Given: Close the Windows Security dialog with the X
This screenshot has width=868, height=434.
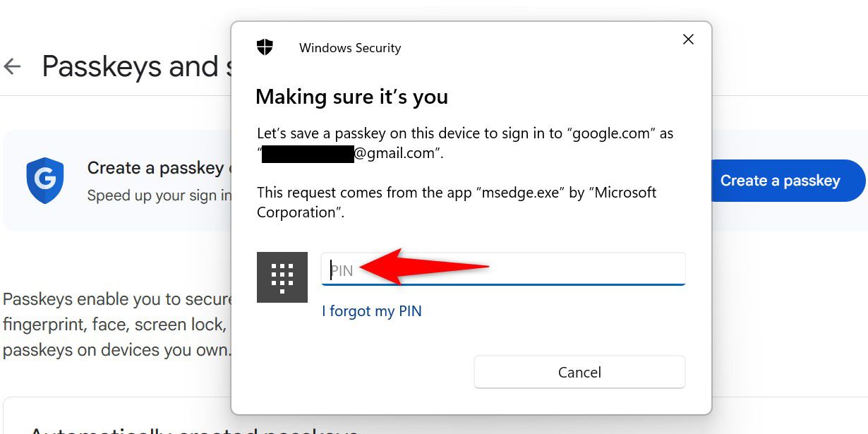Looking at the screenshot, I should (x=688, y=39).
